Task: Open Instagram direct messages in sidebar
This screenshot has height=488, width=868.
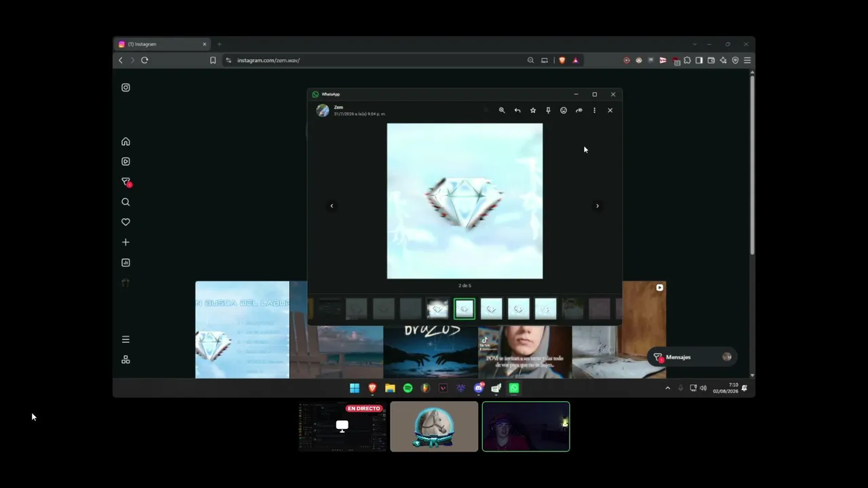Action: pos(126,182)
